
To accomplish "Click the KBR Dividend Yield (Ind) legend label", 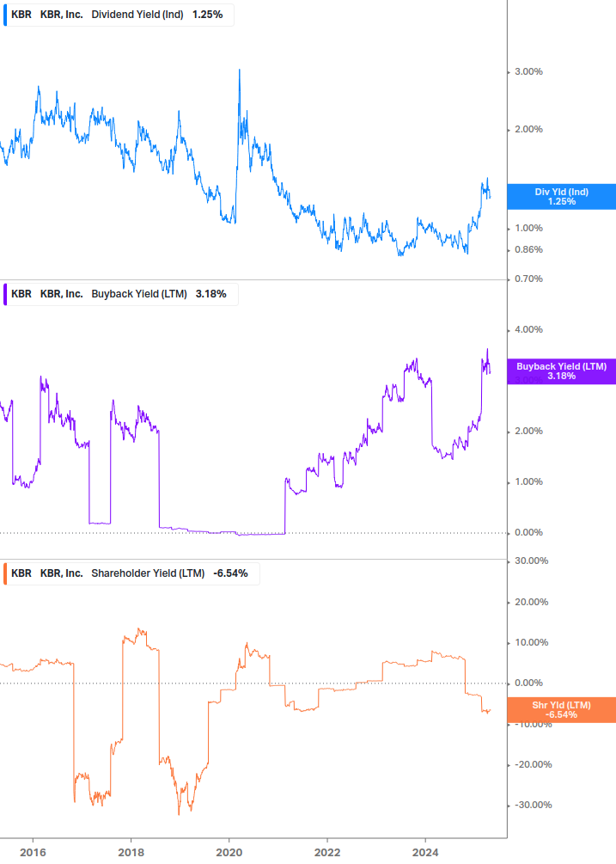I will pyautogui.click(x=119, y=15).
